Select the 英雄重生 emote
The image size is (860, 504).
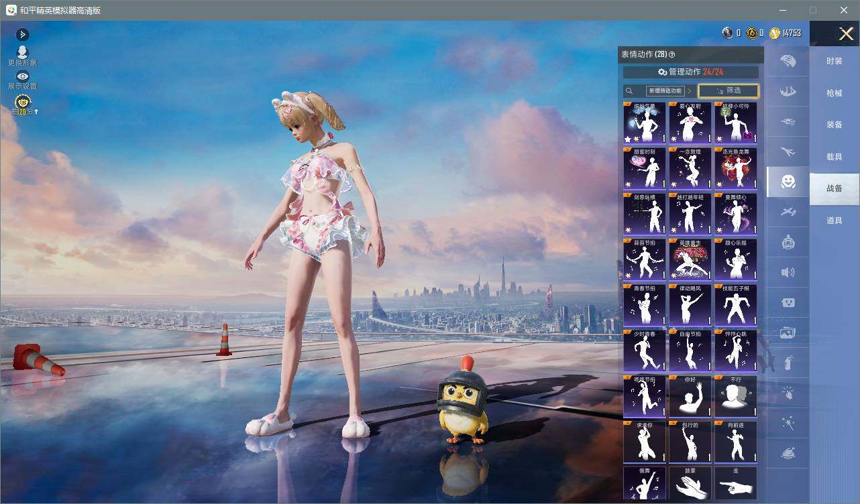click(690, 259)
